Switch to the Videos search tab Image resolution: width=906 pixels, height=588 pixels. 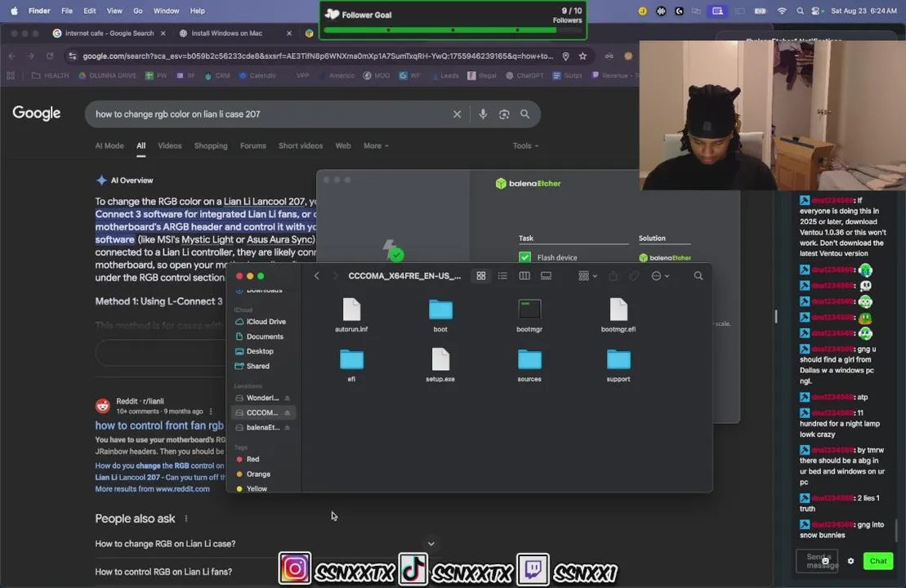coord(170,146)
